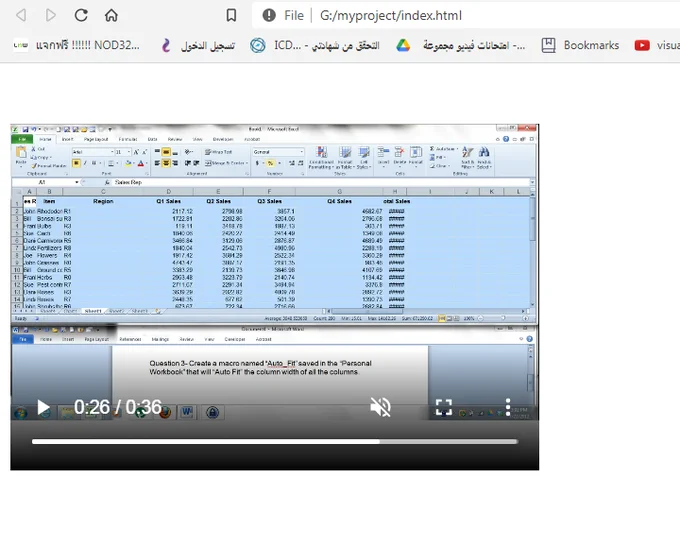680x546 pixels.
Task: Click the browser forward arrow
Action: point(51,16)
